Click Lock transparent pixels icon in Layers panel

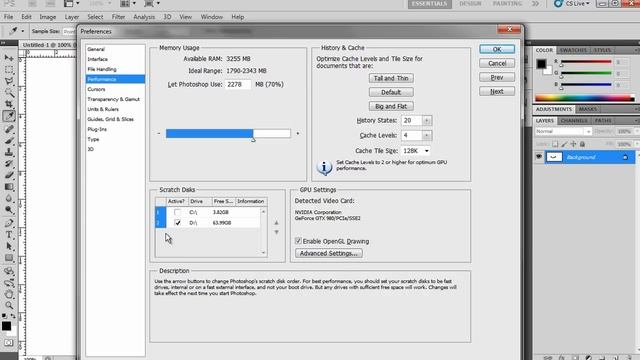pos(555,144)
